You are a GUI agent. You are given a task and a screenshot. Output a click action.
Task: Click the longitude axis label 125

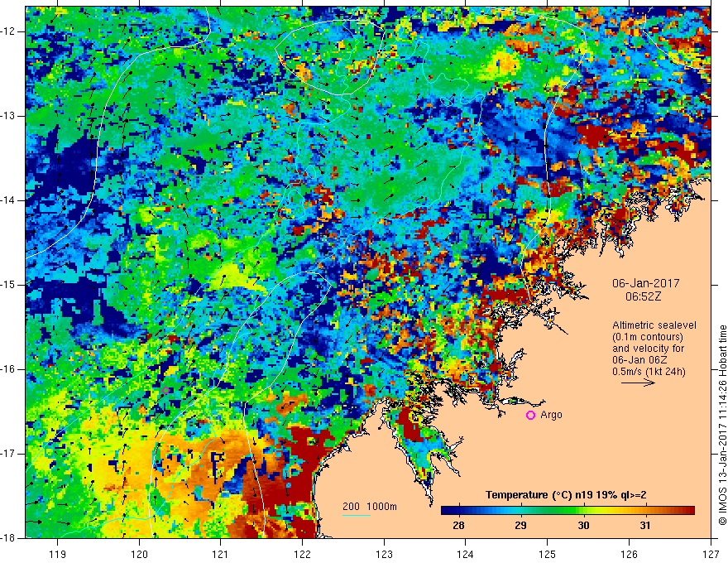548,554
